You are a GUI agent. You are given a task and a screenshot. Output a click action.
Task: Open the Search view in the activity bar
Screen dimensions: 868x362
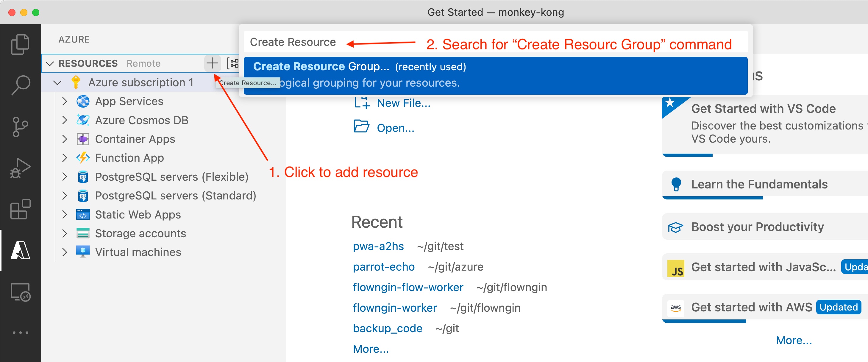[x=20, y=85]
